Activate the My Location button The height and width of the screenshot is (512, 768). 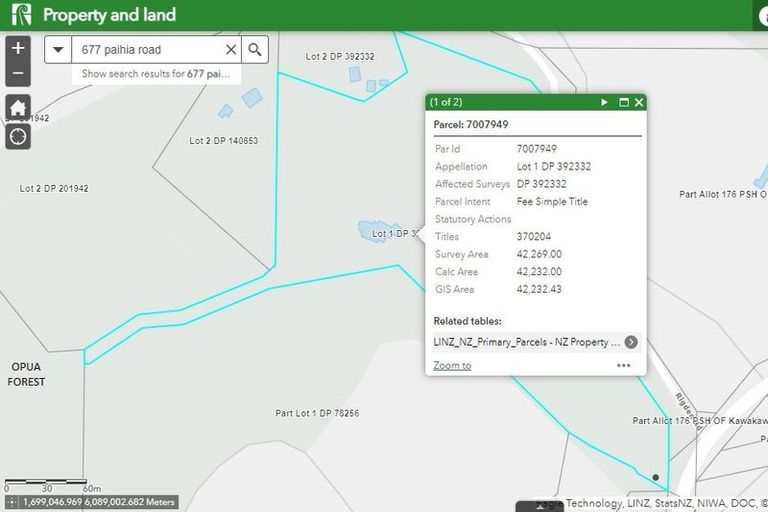point(18,136)
